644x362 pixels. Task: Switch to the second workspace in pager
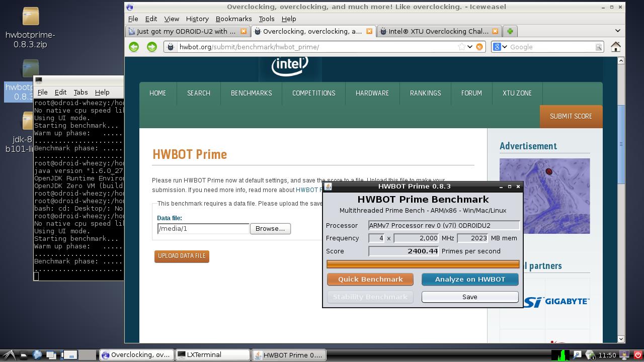tap(88, 354)
